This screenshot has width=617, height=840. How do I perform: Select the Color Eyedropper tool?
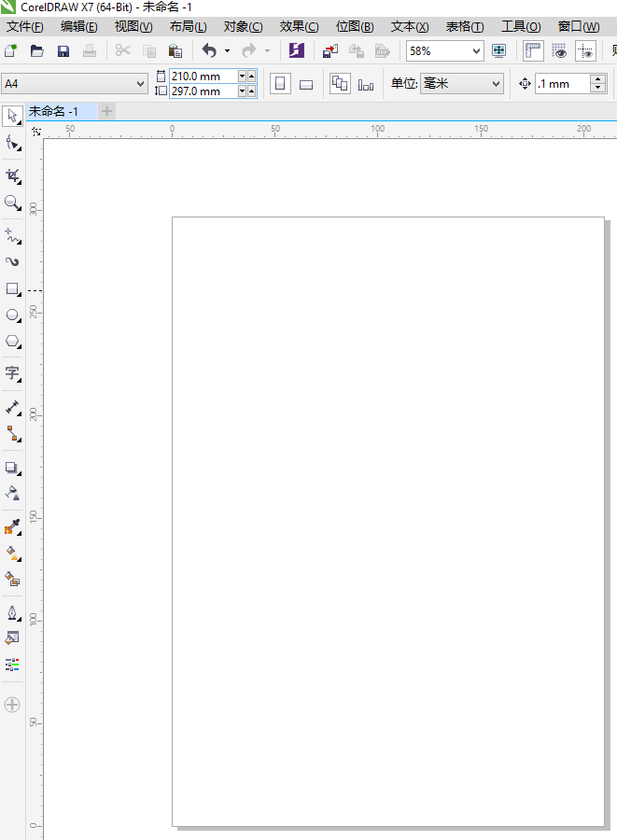pos(12,526)
